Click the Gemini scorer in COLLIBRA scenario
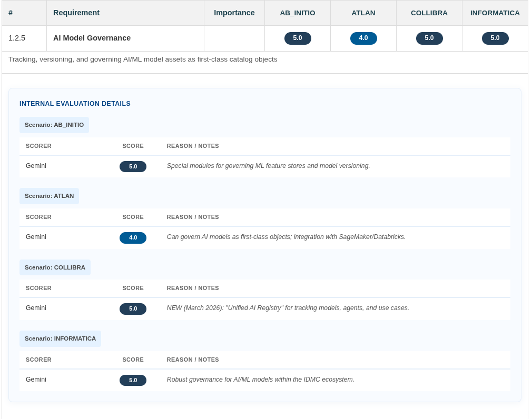 click(x=36, y=308)
